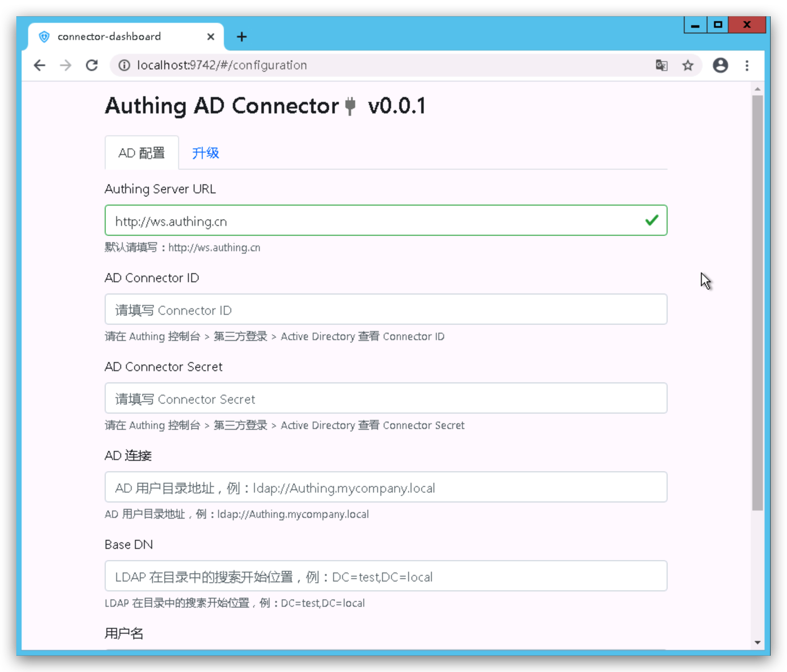This screenshot has height=672, width=787.
Task: Switch to the 升级 tab
Action: (x=206, y=153)
